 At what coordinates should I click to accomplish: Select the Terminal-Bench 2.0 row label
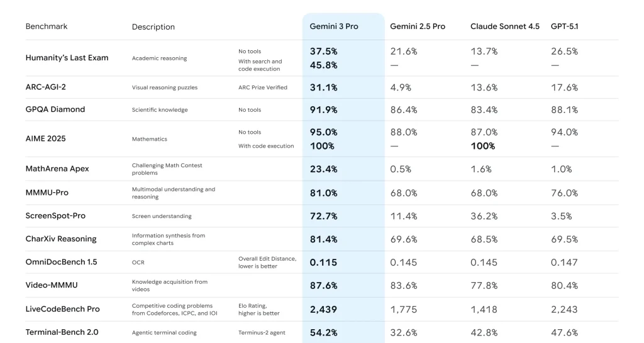coord(62,332)
